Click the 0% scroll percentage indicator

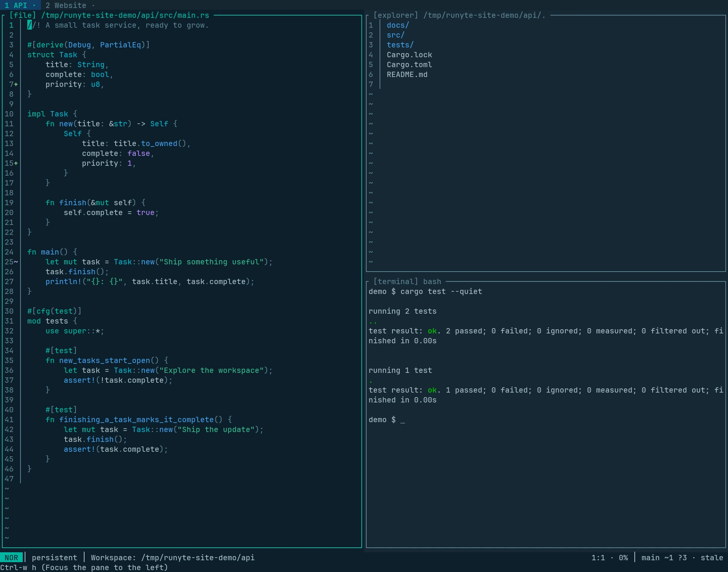pos(623,558)
